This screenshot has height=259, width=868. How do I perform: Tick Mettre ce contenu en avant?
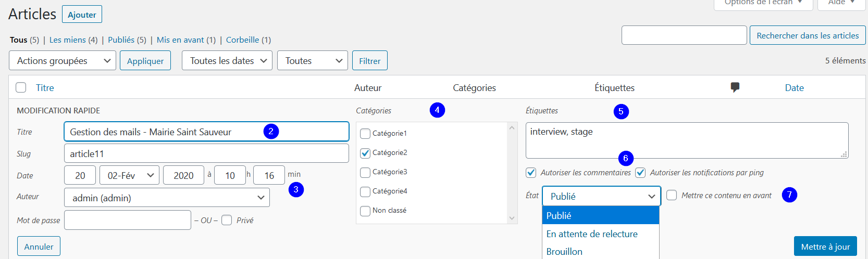[672, 196]
